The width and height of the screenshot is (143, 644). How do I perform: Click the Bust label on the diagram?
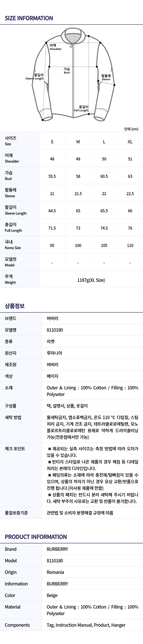coord(67,71)
